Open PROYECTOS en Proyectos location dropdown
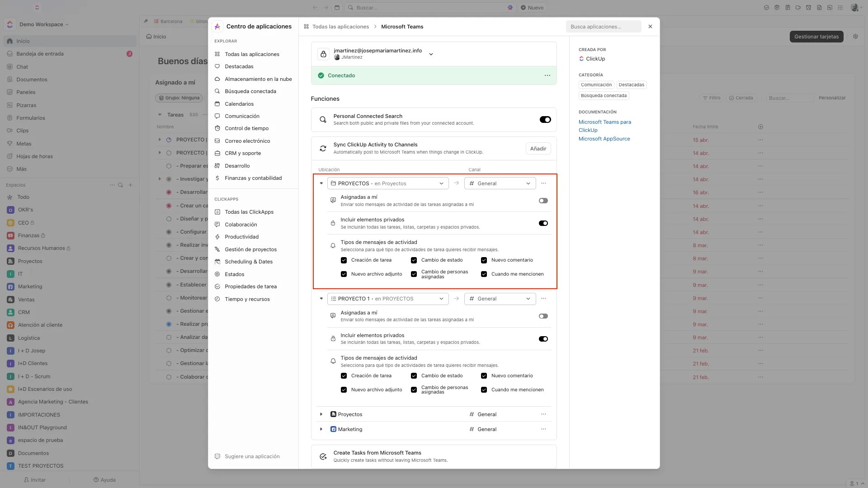868x488 pixels. 387,183
